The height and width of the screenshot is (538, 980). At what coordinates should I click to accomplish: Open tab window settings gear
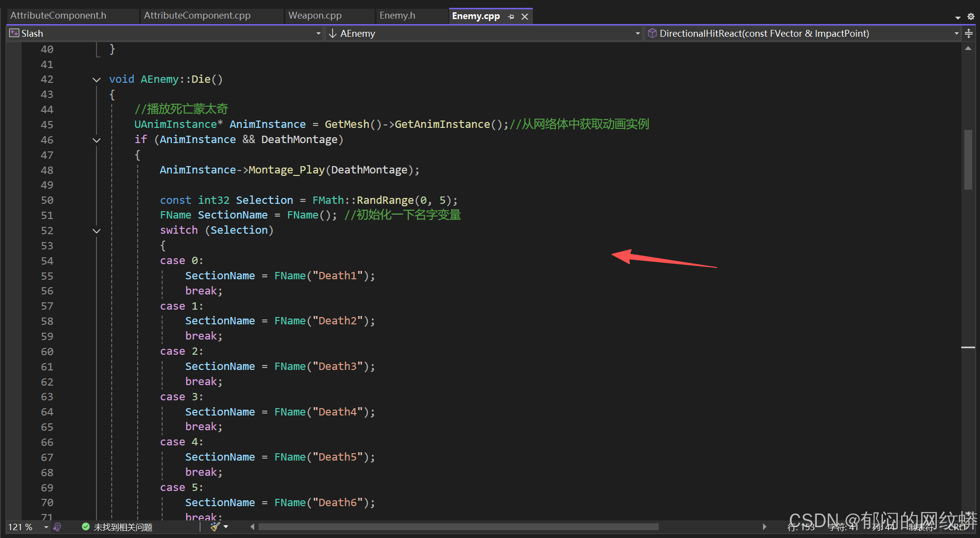tap(971, 16)
